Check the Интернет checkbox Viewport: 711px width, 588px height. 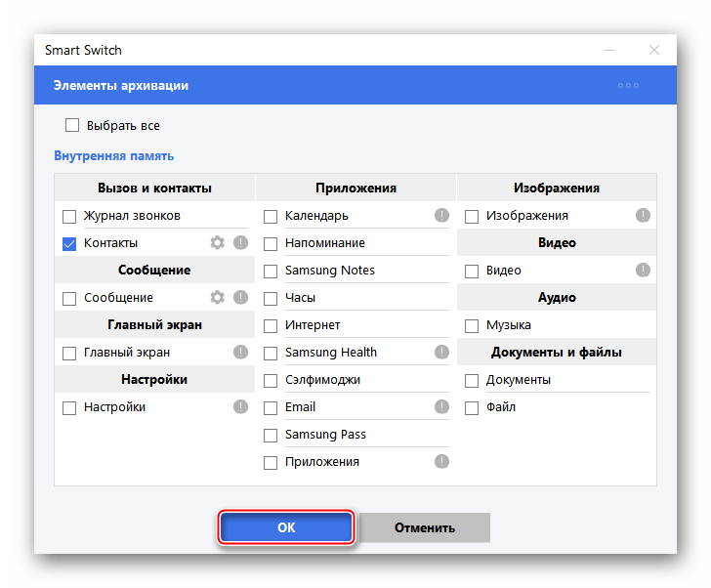tap(271, 326)
